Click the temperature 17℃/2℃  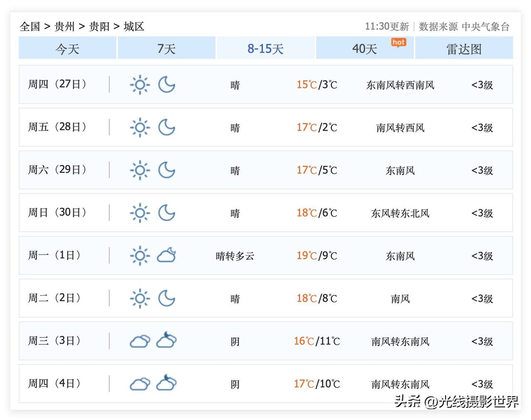pyautogui.click(x=317, y=127)
